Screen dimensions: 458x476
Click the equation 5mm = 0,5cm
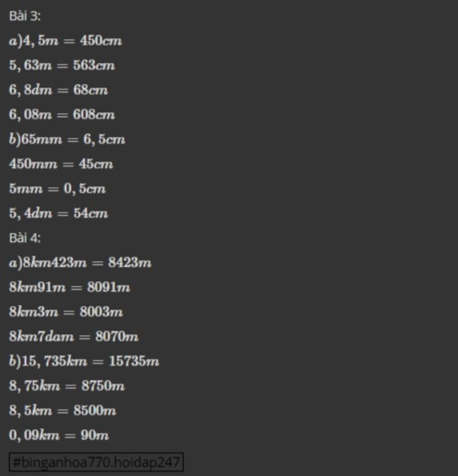(57, 189)
